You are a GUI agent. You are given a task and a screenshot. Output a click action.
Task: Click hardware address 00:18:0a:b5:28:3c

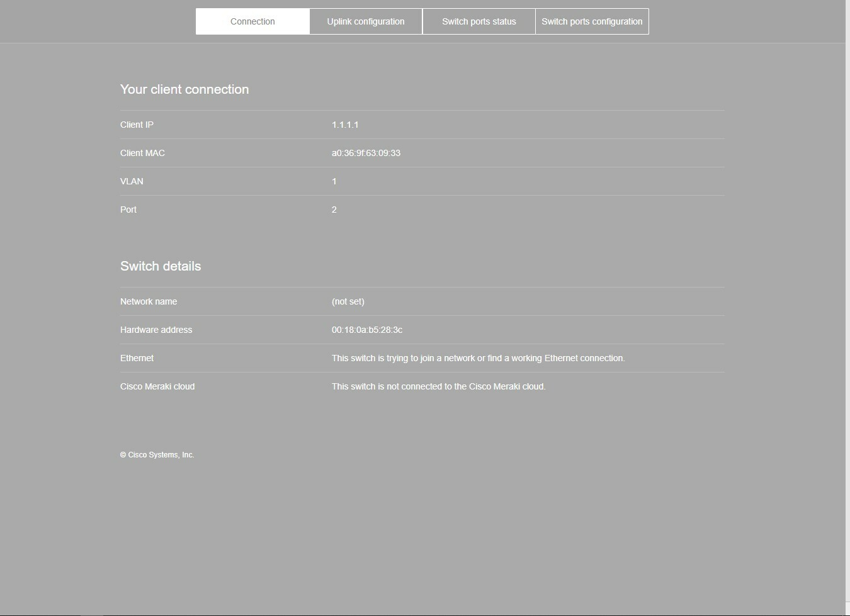[367, 330]
